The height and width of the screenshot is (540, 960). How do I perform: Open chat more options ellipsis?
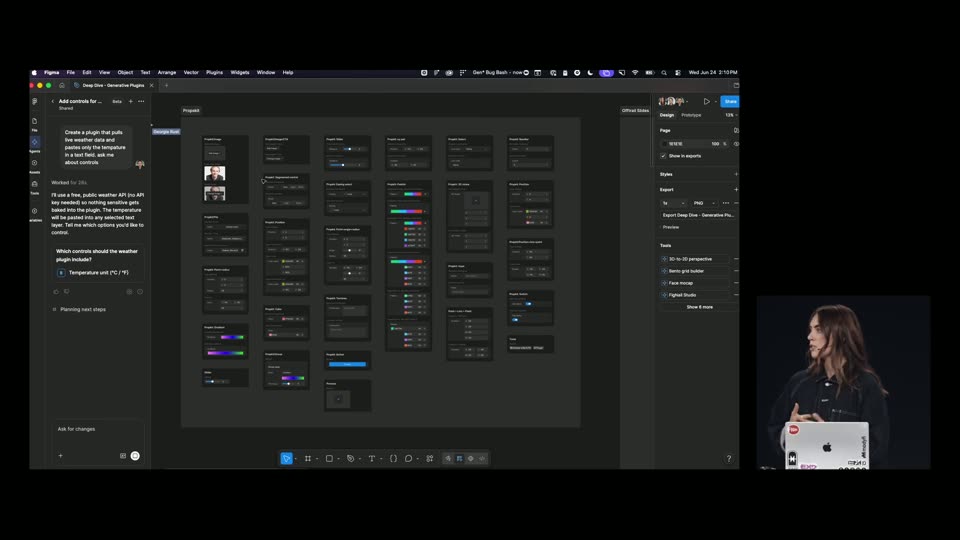[141, 102]
